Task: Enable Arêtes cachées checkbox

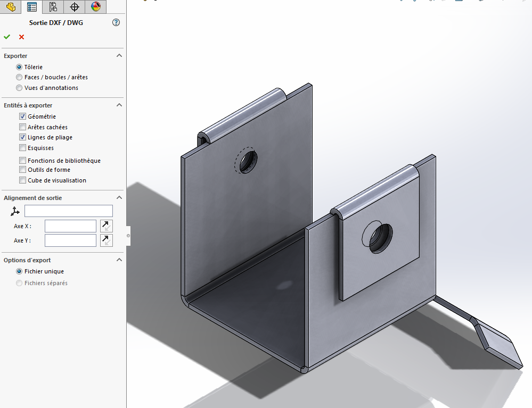Action: 23,127
